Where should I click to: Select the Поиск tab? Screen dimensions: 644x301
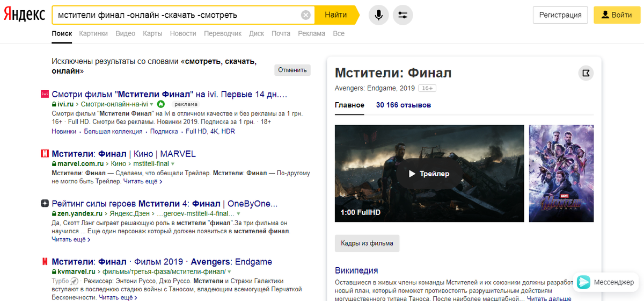(62, 33)
